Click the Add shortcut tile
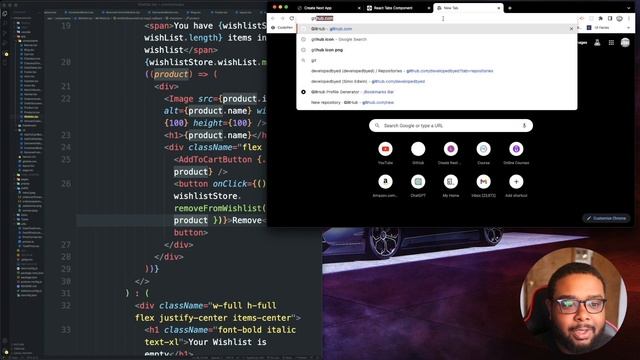 [x=516, y=186]
